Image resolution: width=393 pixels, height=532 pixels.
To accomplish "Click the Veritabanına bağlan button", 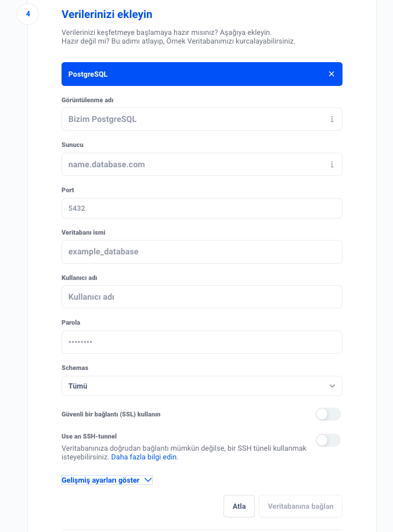I will point(300,506).
